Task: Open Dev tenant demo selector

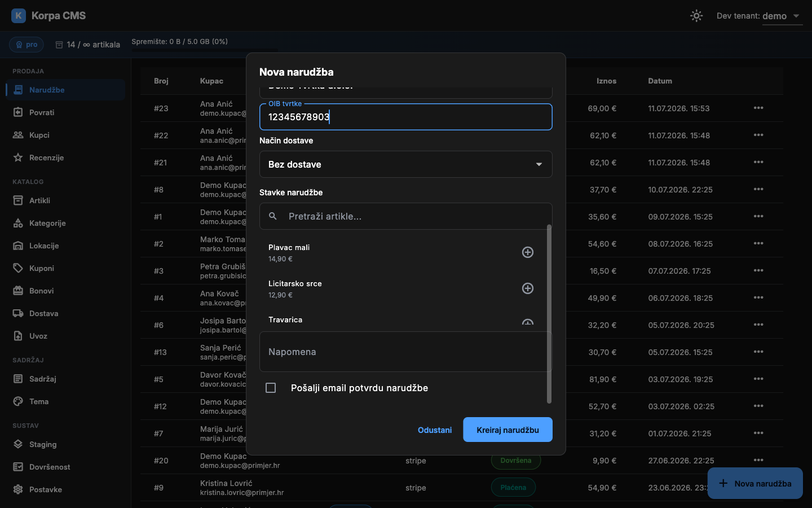Action: point(760,16)
